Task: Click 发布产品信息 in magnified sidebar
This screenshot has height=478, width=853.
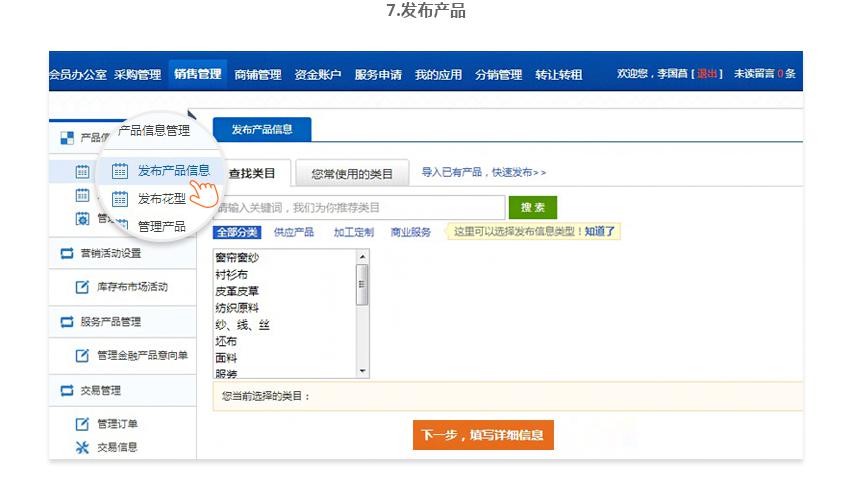Action: (174, 170)
